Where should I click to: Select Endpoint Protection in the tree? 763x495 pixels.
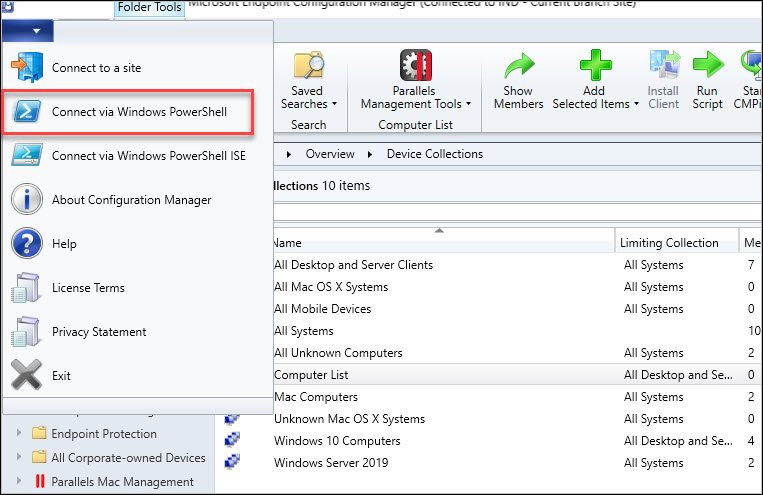coord(104,433)
